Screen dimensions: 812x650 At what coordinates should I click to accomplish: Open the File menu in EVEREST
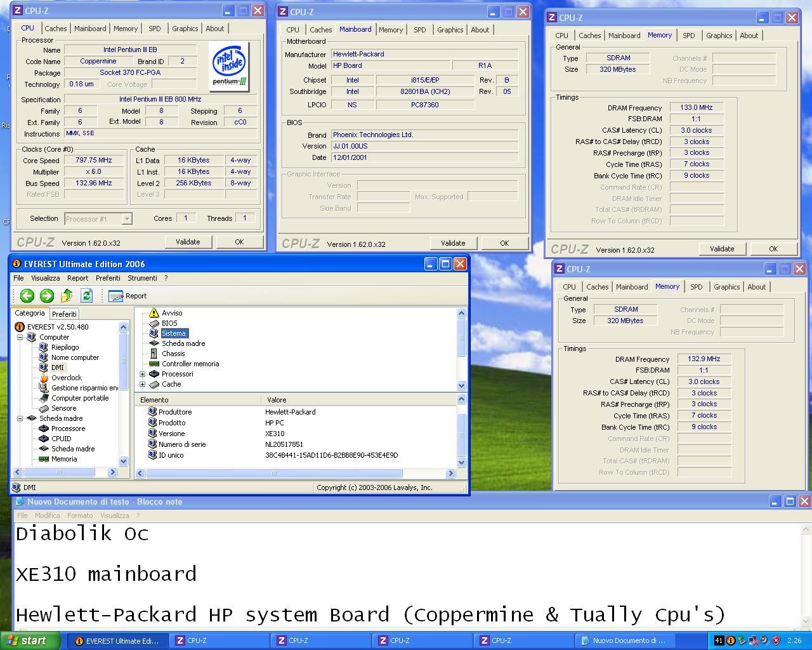click(18, 278)
